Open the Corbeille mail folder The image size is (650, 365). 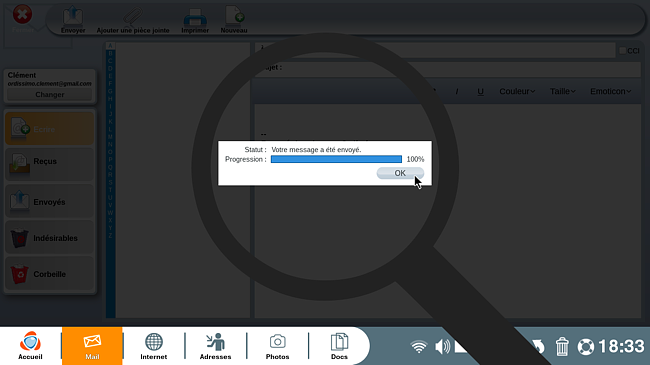click(49, 274)
